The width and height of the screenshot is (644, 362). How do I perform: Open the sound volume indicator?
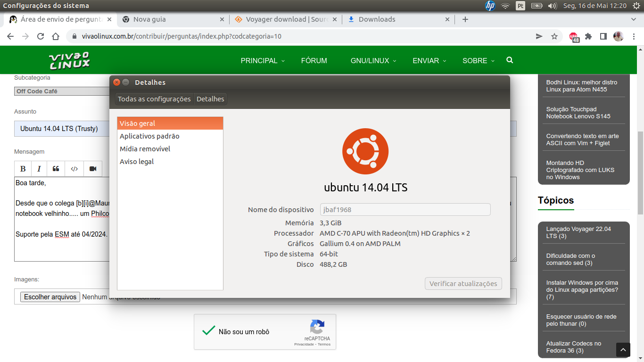553,6
